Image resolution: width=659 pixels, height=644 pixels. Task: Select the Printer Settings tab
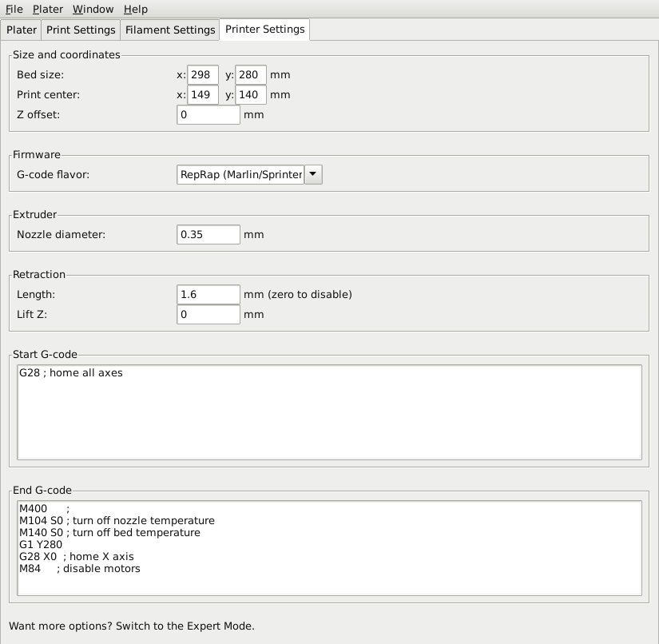pyautogui.click(x=264, y=30)
